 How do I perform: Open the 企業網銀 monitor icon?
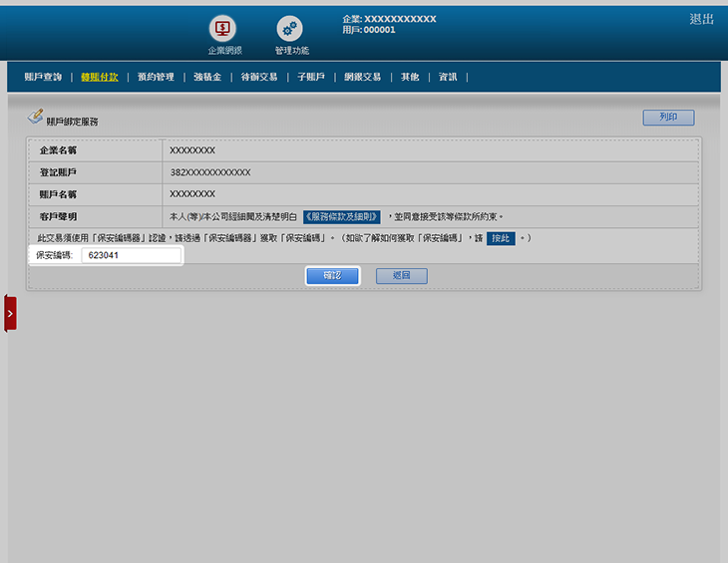click(x=224, y=29)
